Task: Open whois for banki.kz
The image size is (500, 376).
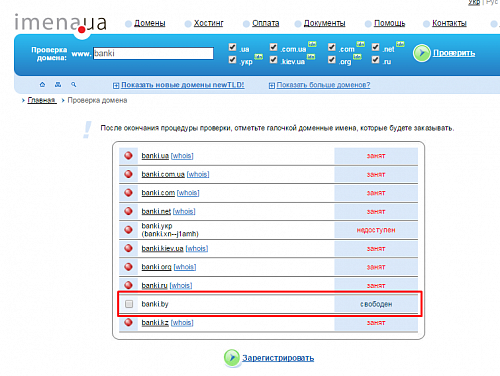Action: point(182,323)
